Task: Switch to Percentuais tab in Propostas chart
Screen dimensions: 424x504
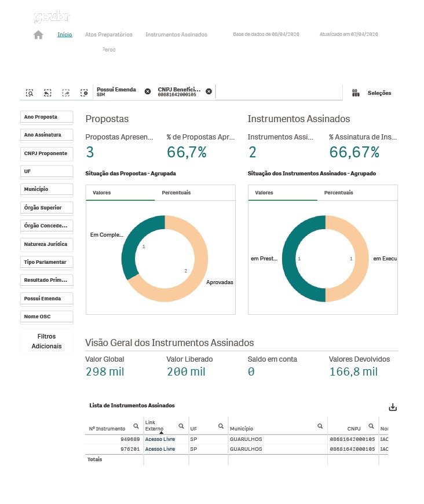Action: coord(176,193)
